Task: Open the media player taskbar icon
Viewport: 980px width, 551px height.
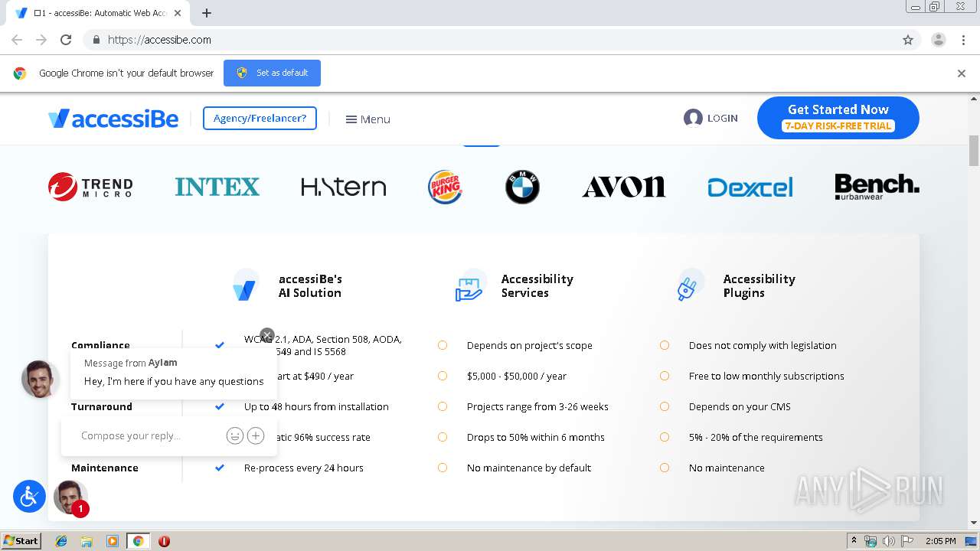Action: [113, 541]
